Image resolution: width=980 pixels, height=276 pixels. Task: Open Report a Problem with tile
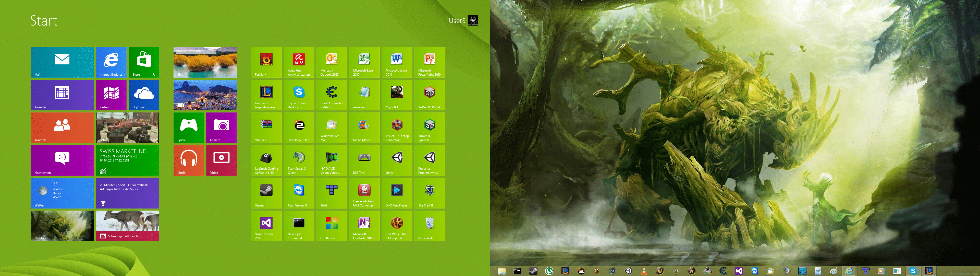point(430,160)
